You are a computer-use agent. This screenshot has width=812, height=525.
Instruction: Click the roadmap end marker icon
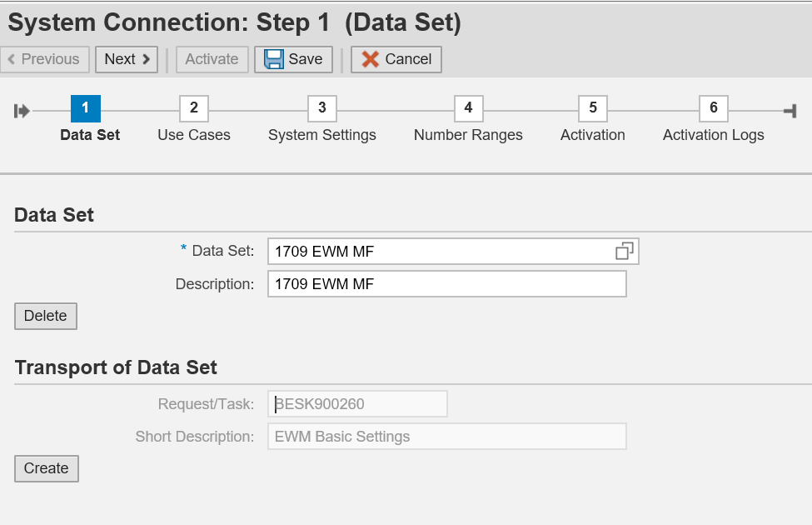[x=790, y=110]
